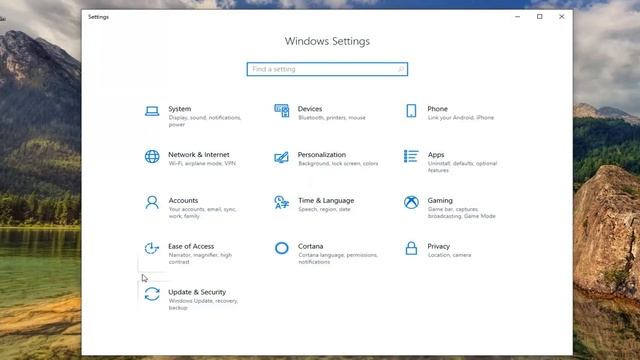Open the Cortana category title
The height and width of the screenshot is (360, 640).
coord(311,246)
